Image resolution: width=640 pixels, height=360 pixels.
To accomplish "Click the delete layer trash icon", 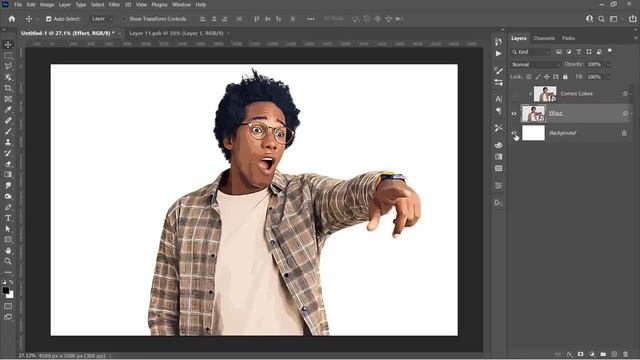I will (626, 354).
